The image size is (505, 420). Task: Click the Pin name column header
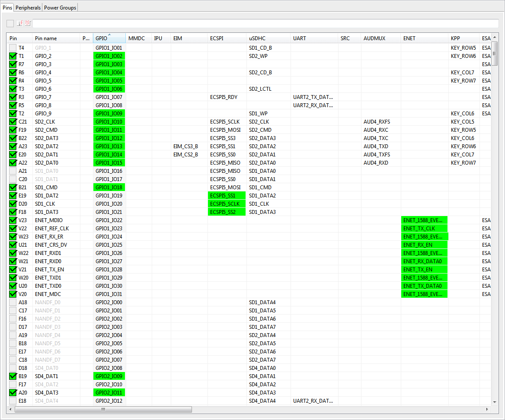[x=56, y=38]
